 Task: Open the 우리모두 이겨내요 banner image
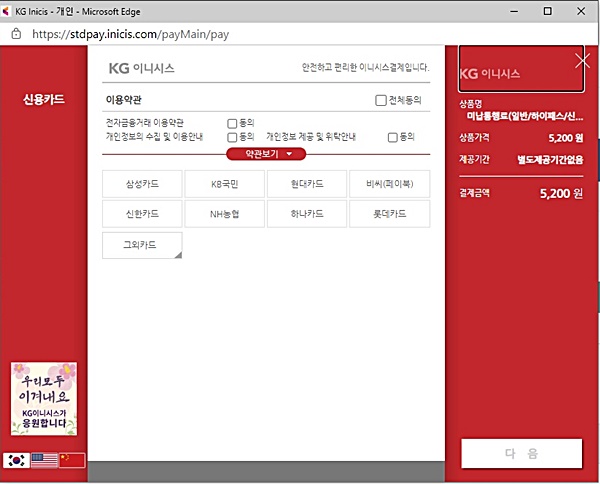44,399
